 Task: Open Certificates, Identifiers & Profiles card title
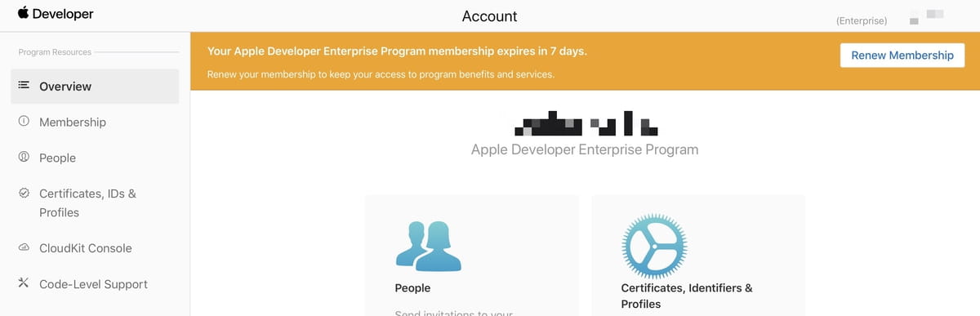(687, 296)
